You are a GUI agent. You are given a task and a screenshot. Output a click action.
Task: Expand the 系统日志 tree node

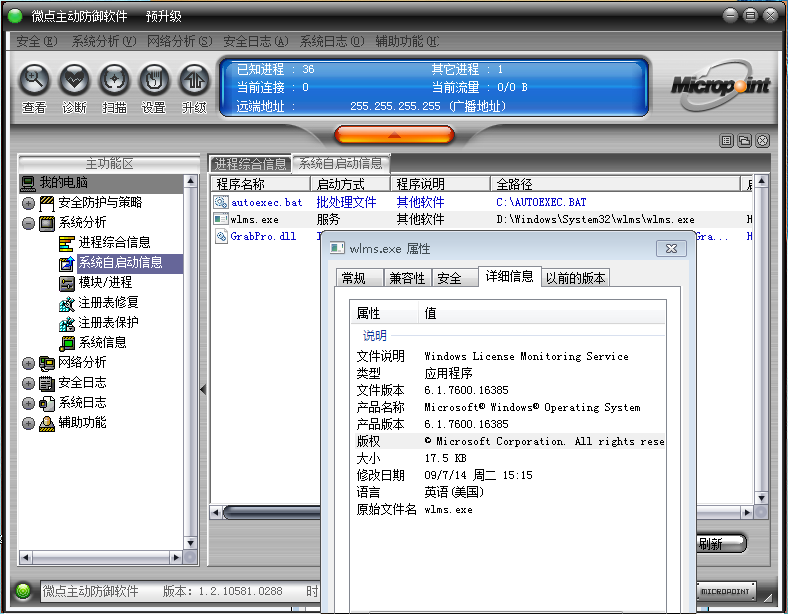click(28, 403)
